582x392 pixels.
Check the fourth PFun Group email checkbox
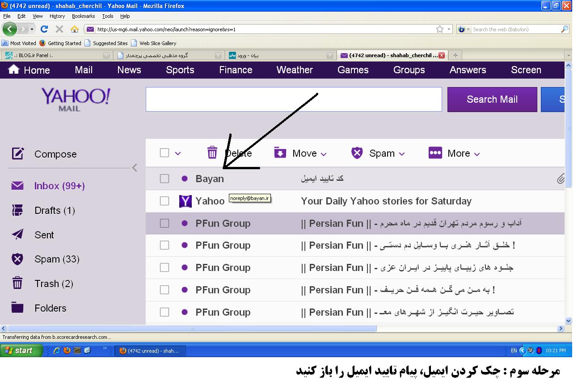[164, 290]
